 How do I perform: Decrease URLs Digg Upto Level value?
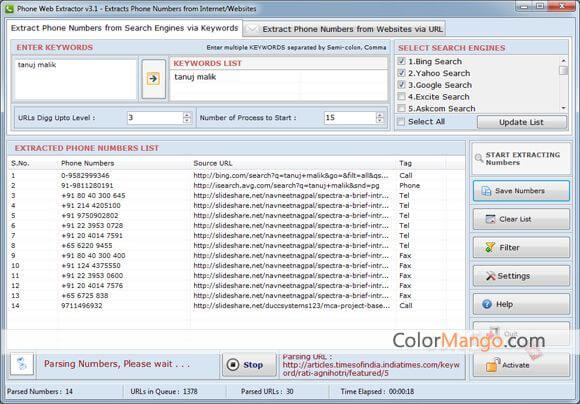pyautogui.click(x=187, y=120)
